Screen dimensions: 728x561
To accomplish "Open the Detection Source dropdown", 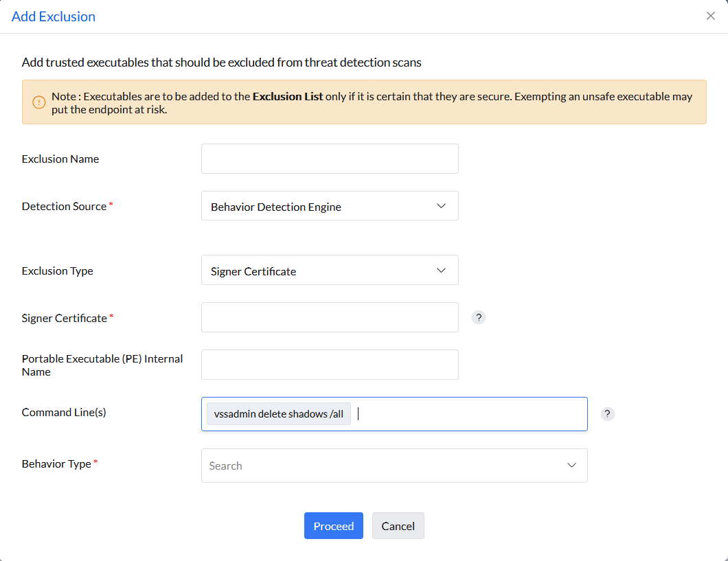I will click(330, 205).
